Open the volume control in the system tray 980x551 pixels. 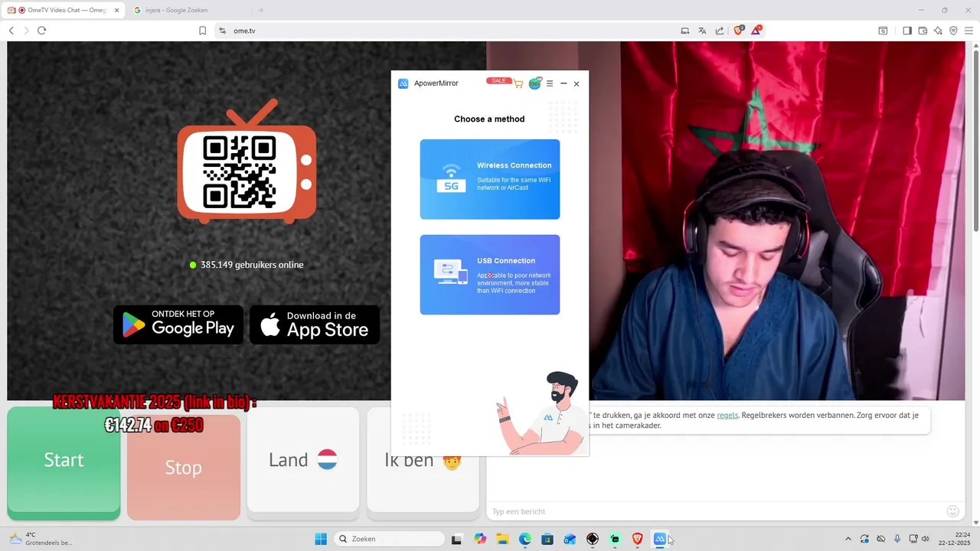(x=926, y=539)
